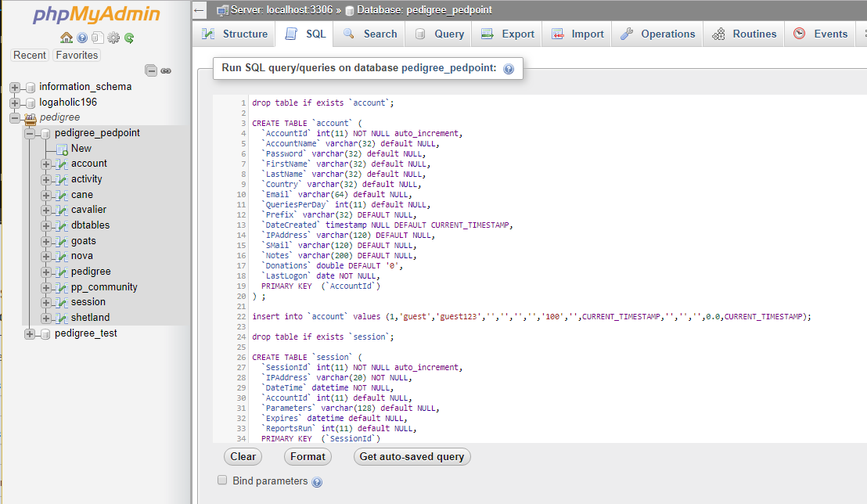Screen dimensions: 867x504
Task: Open the Export tab
Action: [507, 34]
